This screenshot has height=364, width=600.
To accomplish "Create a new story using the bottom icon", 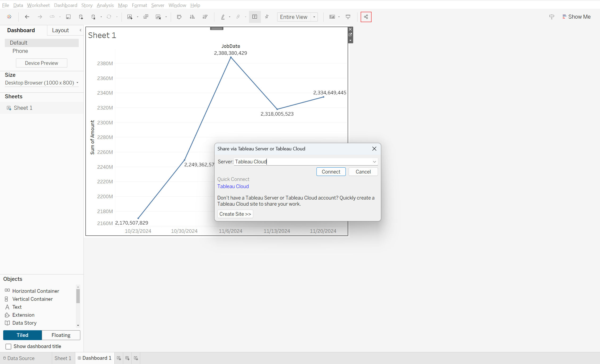I will (136, 358).
